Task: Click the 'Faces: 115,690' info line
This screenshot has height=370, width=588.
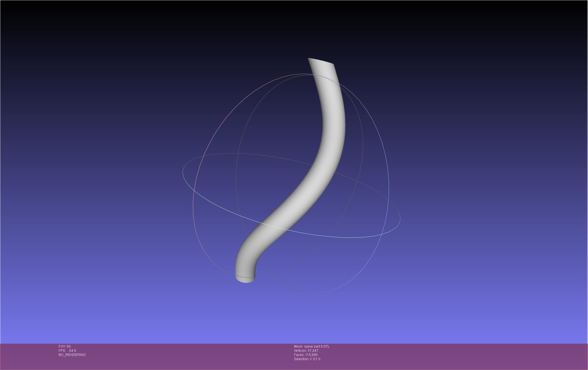Action: pyautogui.click(x=306, y=355)
